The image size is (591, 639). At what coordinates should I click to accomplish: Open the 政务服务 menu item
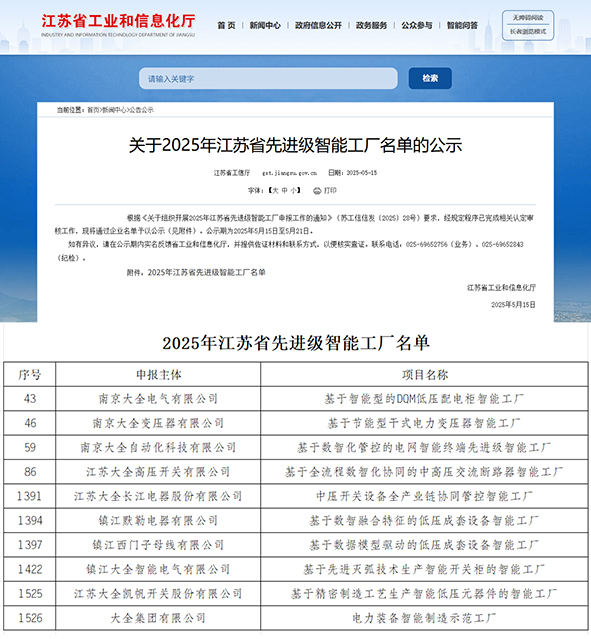coord(371,25)
